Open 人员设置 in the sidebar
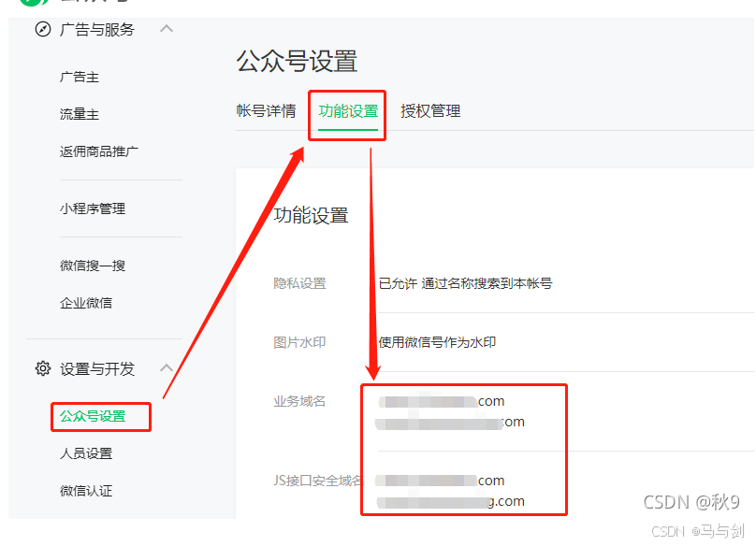 [x=86, y=453]
